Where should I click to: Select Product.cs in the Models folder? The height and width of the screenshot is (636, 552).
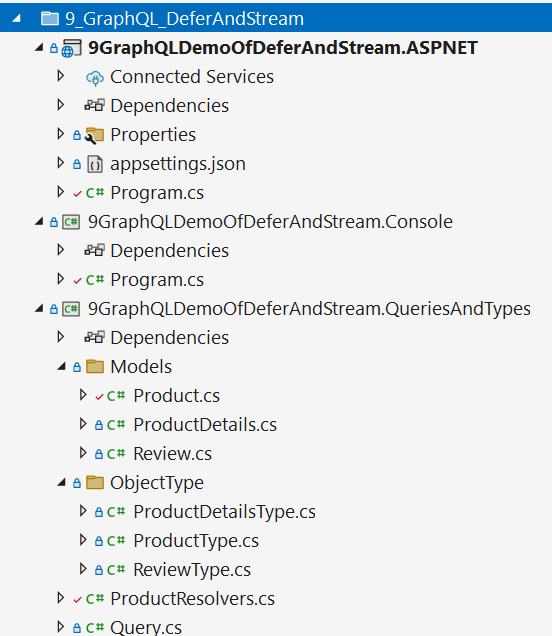click(x=176, y=396)
